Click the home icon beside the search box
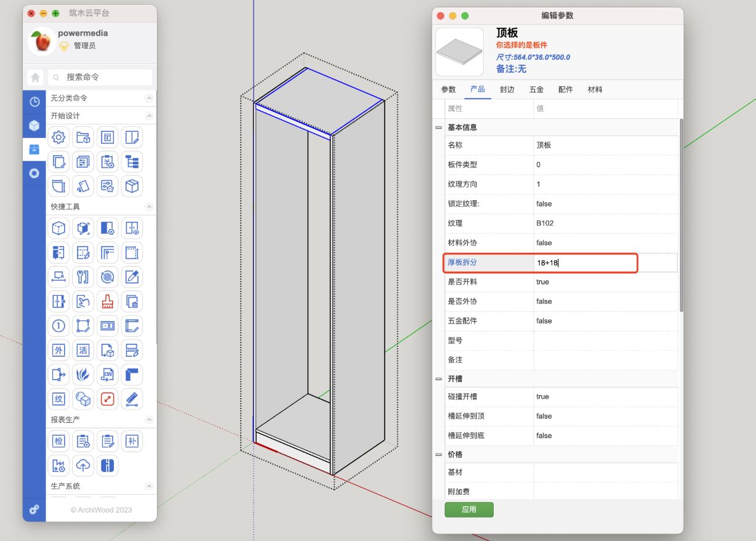 coord(35,78)
